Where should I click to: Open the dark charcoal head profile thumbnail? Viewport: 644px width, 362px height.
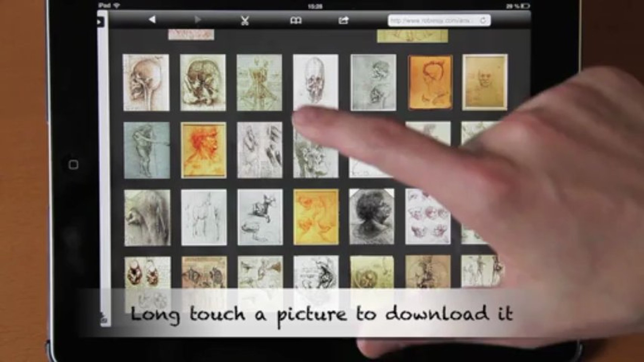click(372, 217)
